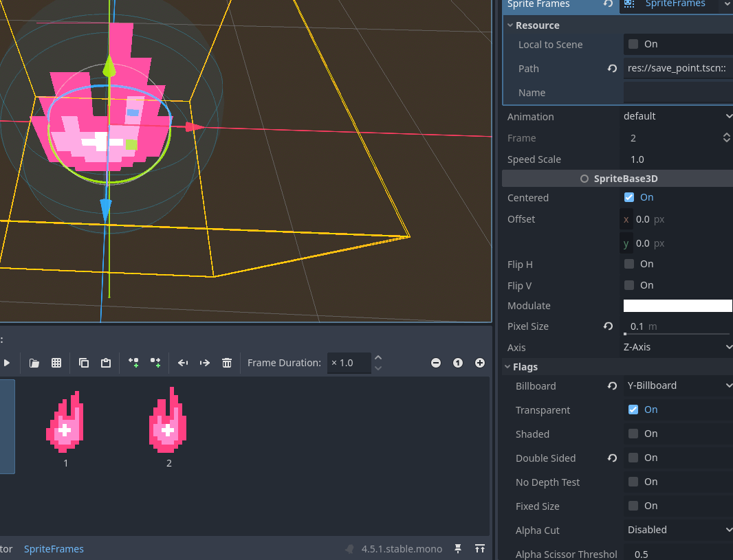Open the Billboard dropdown

point(678,385)
